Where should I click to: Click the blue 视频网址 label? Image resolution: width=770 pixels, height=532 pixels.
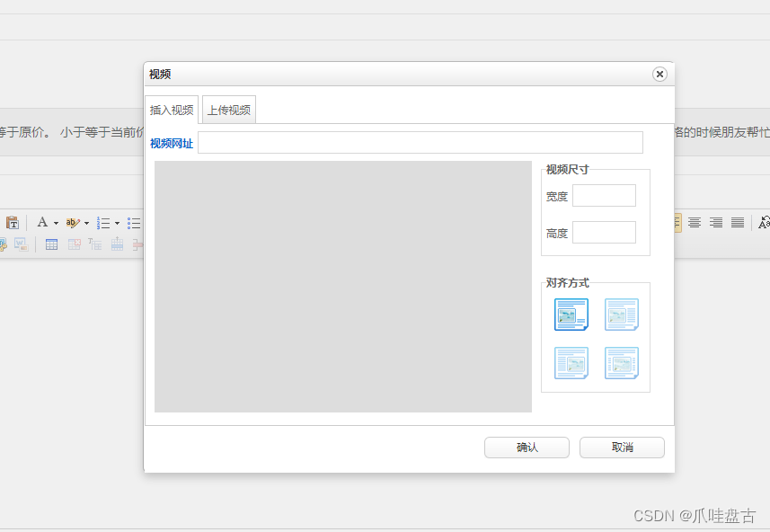172,144
